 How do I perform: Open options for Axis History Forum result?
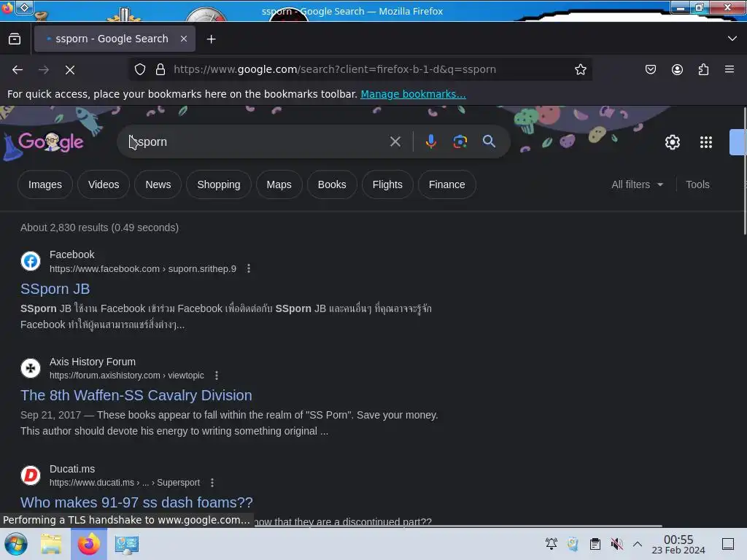tap(217, 376)
